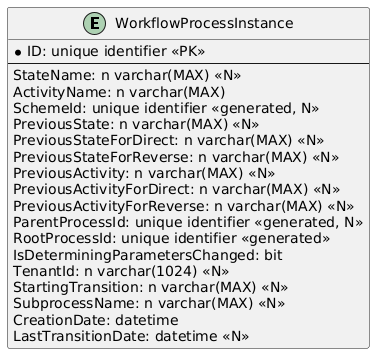Viewport: 382px width, 361px height.
Task: Click IsDeterminingParametersChanged bit field
Action: click(x=148, y=255)
